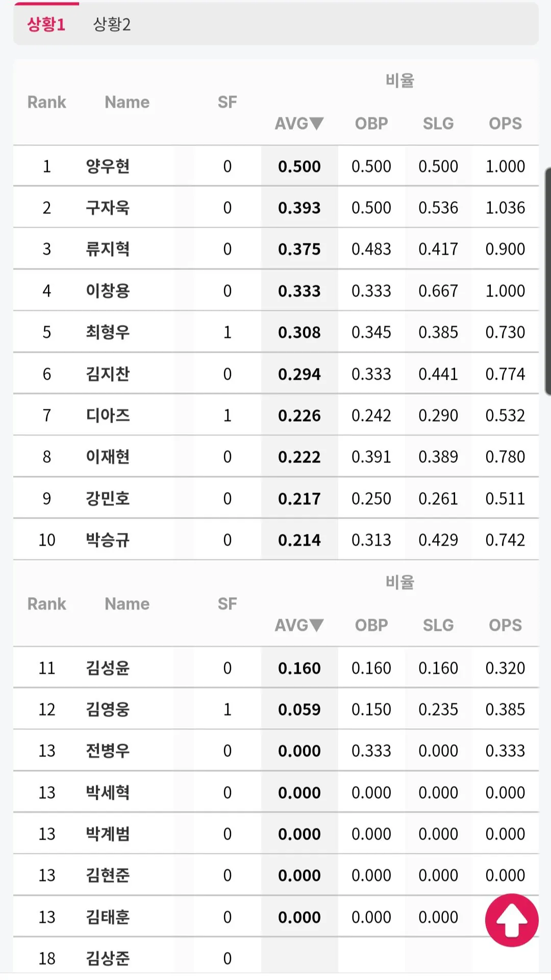Click the AVG sort arrow in top table
The width and height of the screenshot is (551, 980).
317,124
